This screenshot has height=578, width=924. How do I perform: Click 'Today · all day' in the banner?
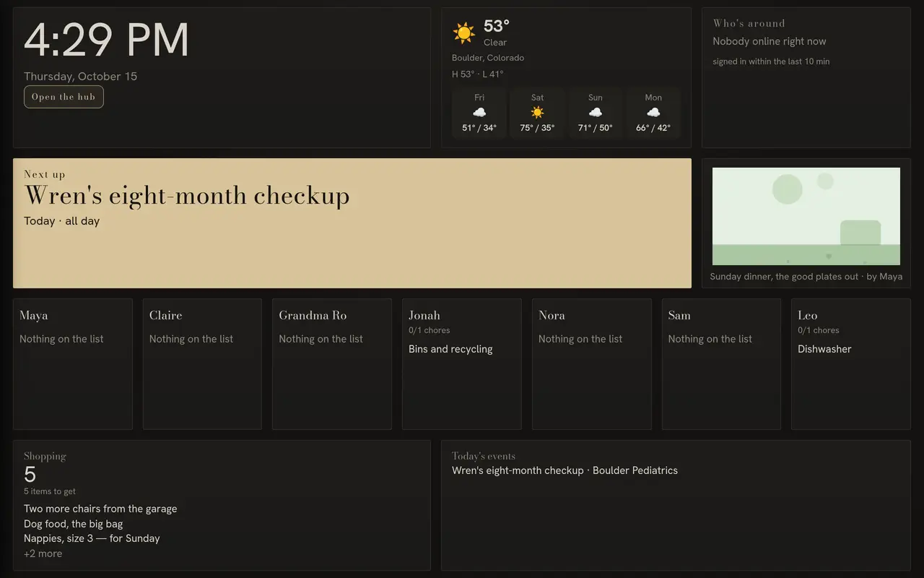[x=62, y=221]
